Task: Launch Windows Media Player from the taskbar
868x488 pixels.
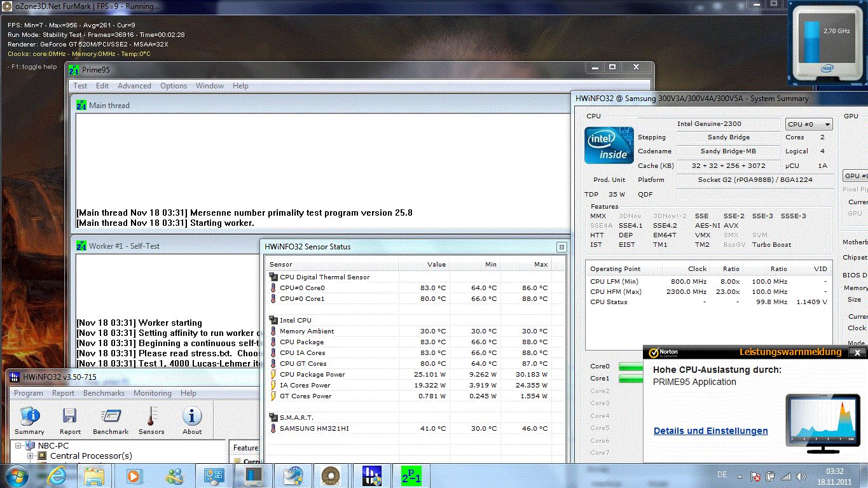Action: tap(134, 475)
